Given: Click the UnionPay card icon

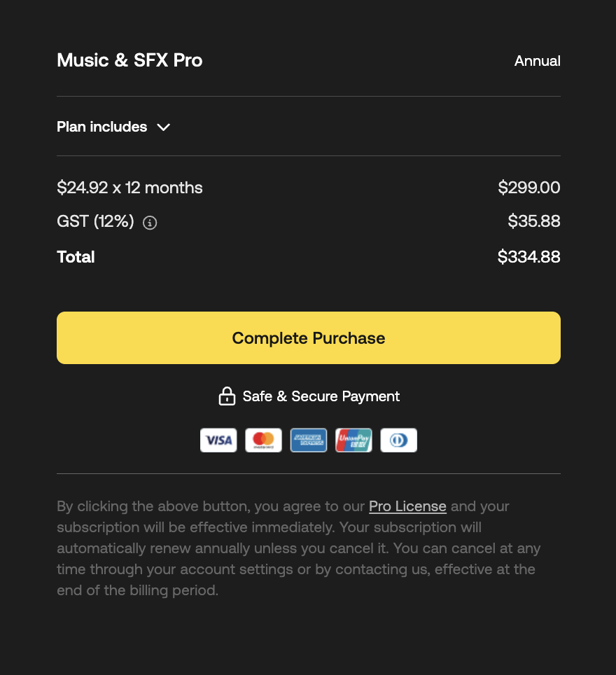Looking at the screenshot, I should [x=353, y=440].
